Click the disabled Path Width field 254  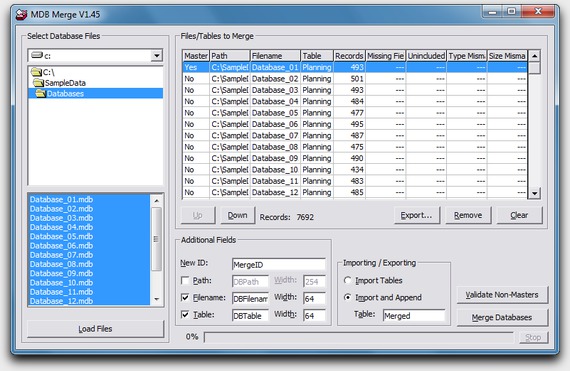click(x=314, y=282)
